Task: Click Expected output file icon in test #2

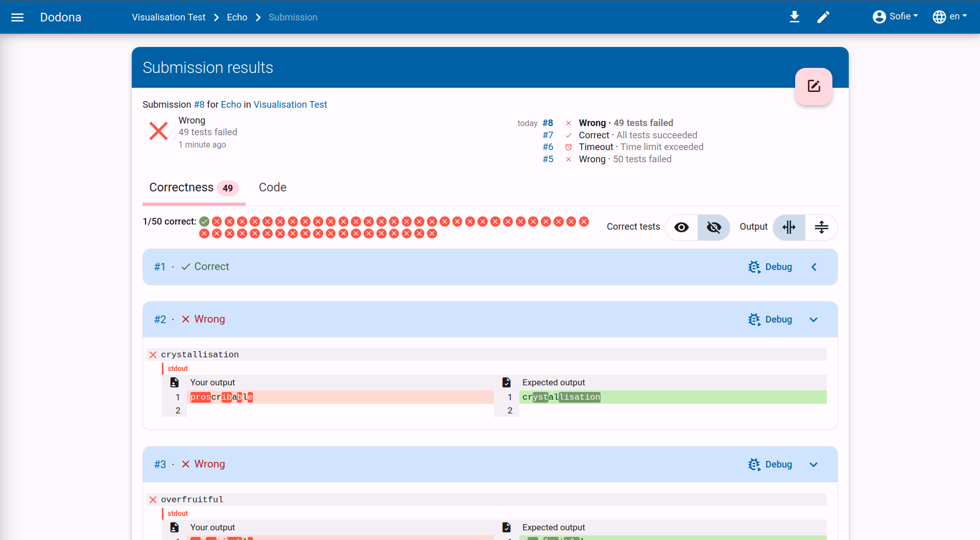Action: coord(506,382)
